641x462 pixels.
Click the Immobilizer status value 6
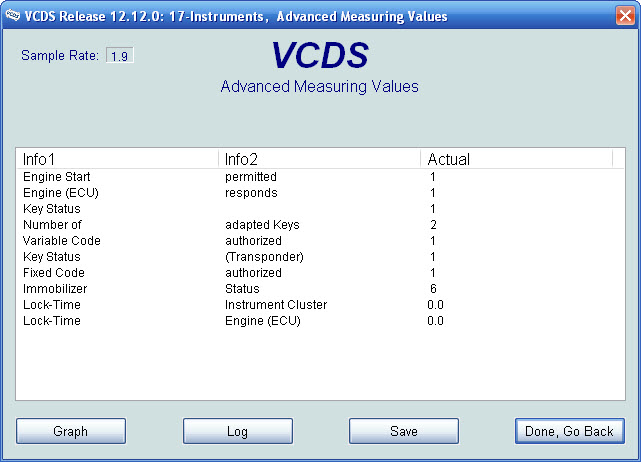click(433, 289)
